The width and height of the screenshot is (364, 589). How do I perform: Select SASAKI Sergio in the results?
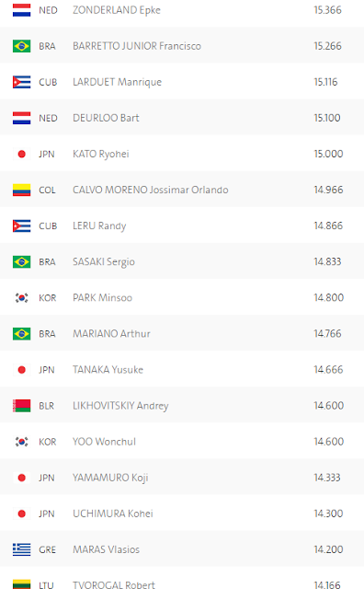(x=104, y=261)
